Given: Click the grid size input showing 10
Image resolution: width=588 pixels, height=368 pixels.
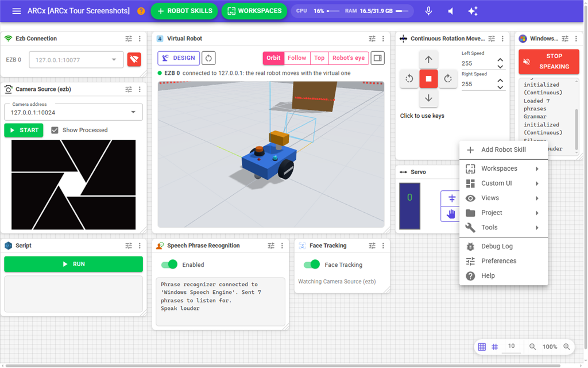Looking at the screenshot, I should tap(511, 346).
